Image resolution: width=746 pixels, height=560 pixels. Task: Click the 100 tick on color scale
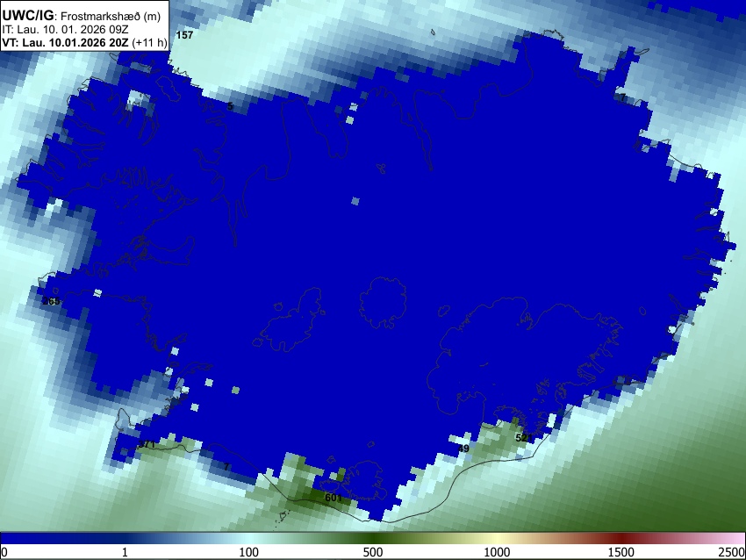coord(249,552)
